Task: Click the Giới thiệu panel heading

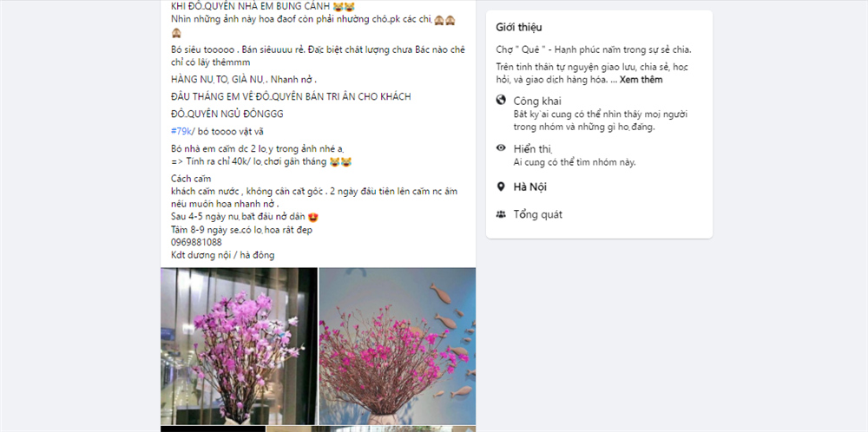Action: click(519, 28)
